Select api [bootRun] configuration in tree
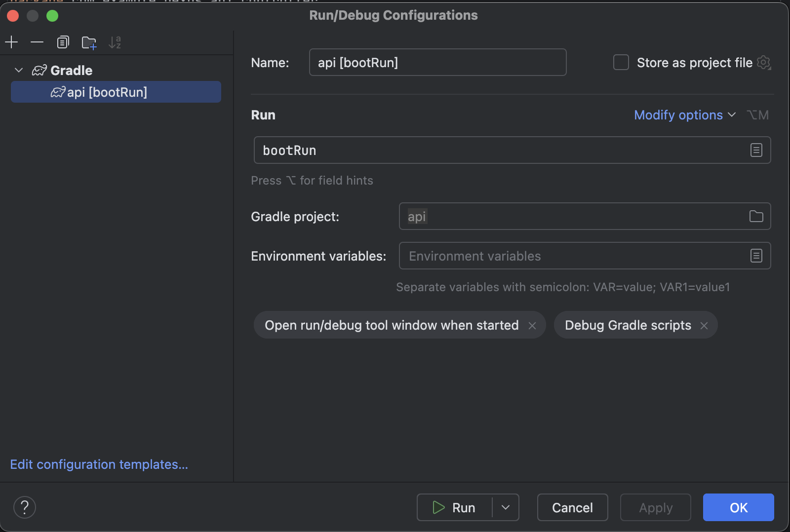Image resolution: width=790 pixels, height=532 pixels. 116,92
